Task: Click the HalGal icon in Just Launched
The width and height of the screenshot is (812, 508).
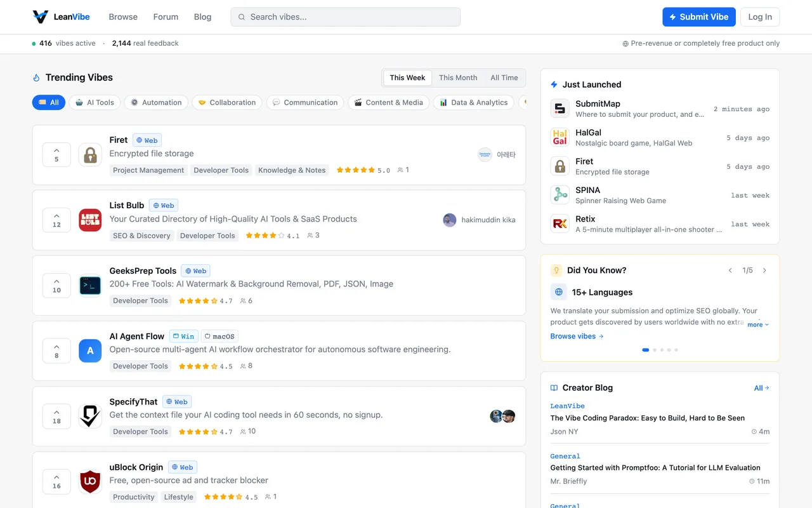Action: 560,137
